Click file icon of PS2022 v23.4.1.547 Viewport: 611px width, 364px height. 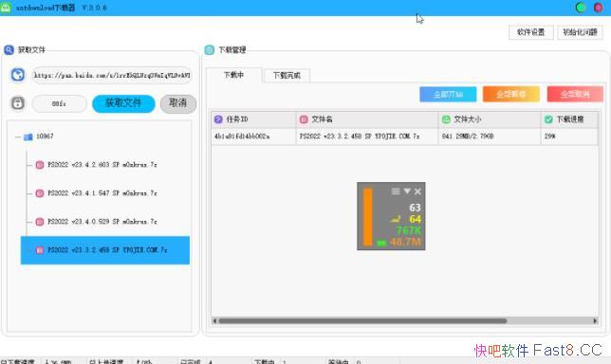click(x=40, y=193)
